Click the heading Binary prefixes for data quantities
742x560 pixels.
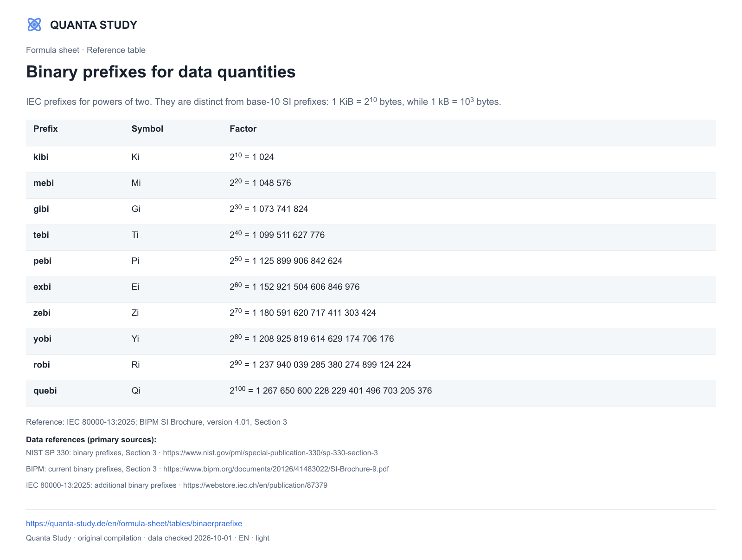point(161,72)
